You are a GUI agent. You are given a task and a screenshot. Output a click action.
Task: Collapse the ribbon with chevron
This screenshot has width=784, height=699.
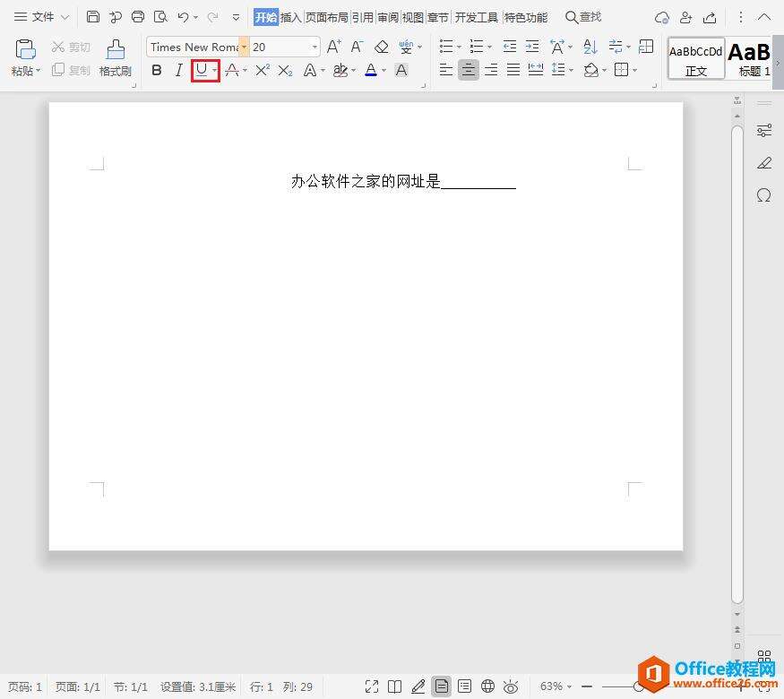point(764,18)
